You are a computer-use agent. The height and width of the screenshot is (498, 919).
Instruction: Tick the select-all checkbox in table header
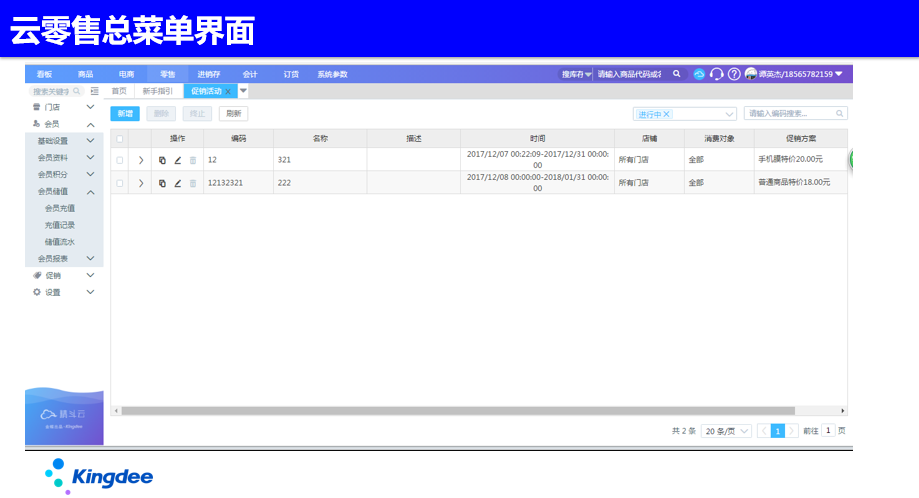[120, 138]
